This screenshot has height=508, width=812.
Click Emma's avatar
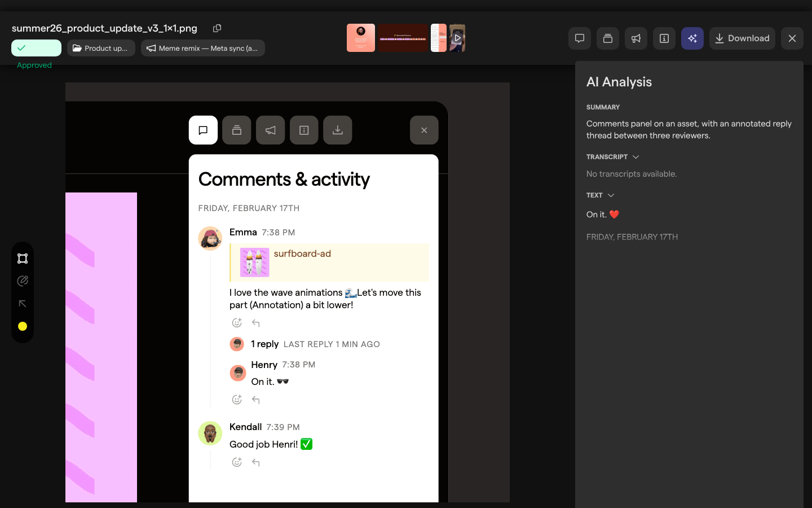point(210,238)
